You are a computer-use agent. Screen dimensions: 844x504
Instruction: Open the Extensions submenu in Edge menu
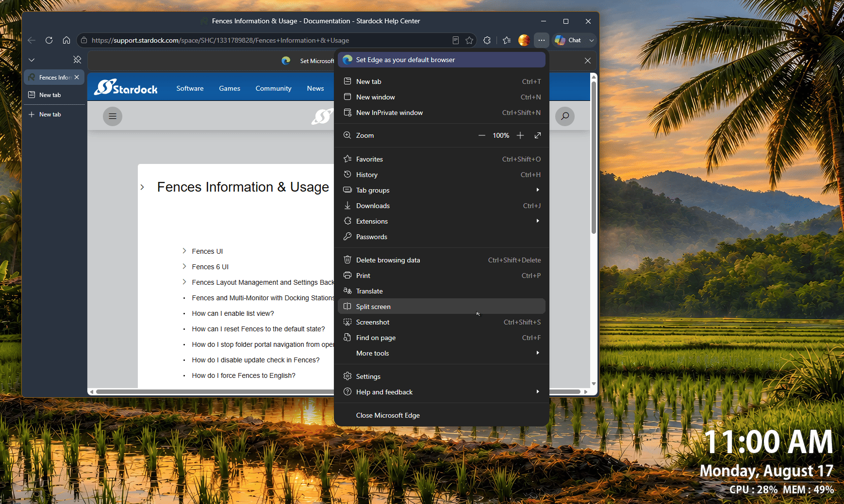(x=442, y=221)
